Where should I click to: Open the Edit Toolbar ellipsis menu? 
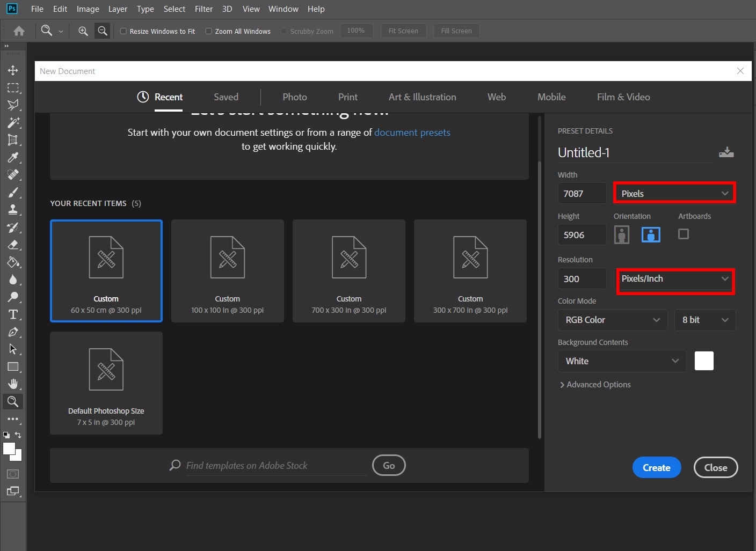(x=13, y=419)
